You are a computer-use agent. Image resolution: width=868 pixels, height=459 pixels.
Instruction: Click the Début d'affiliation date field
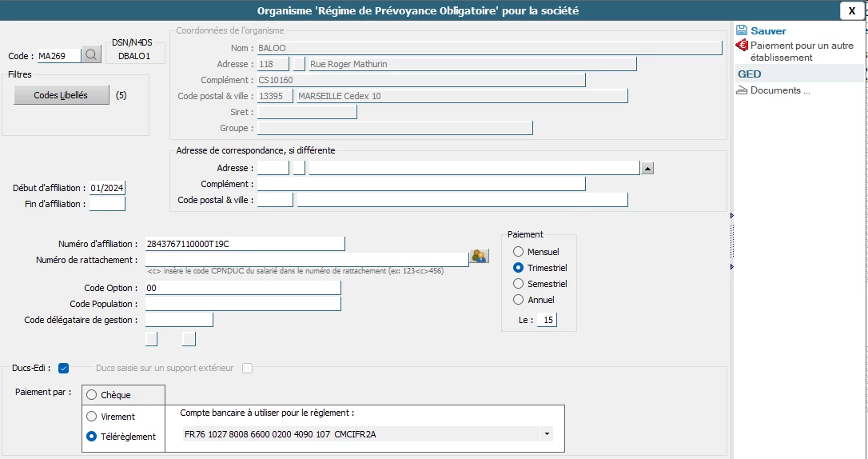click(107, 188)
